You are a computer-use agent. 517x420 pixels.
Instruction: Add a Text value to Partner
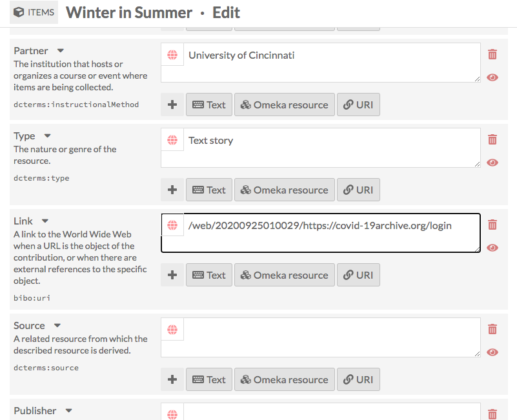click(209, 105)
